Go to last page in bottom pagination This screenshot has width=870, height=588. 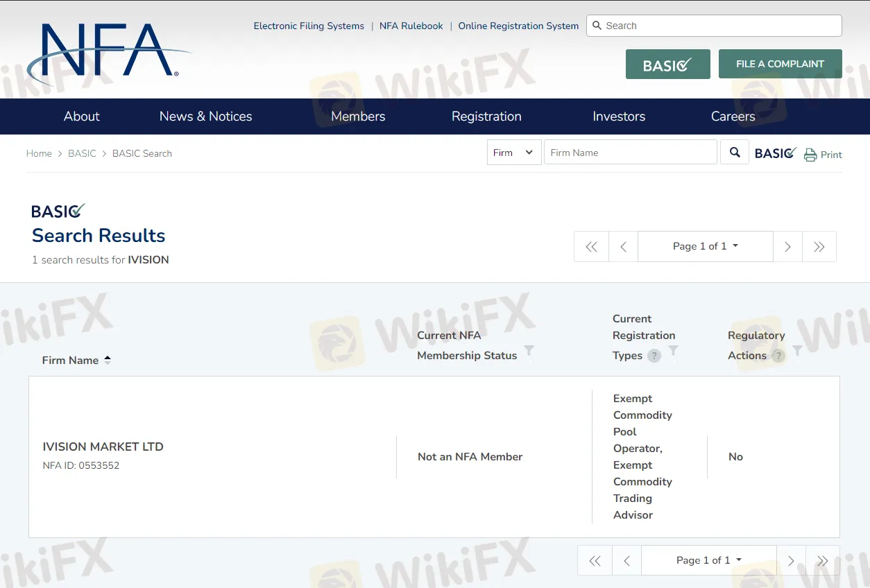pyautogui.click(x=823, y=560)
